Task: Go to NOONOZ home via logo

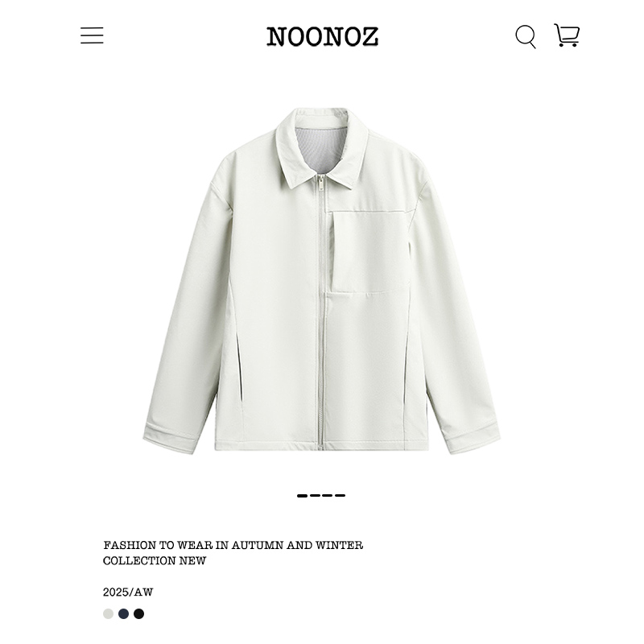Action: tap(323, 36)
